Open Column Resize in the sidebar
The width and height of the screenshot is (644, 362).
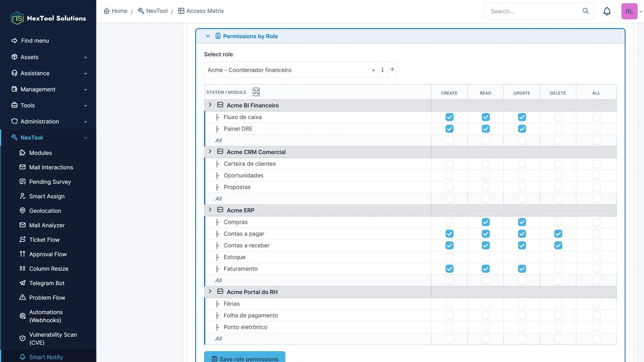pos(48,269)
